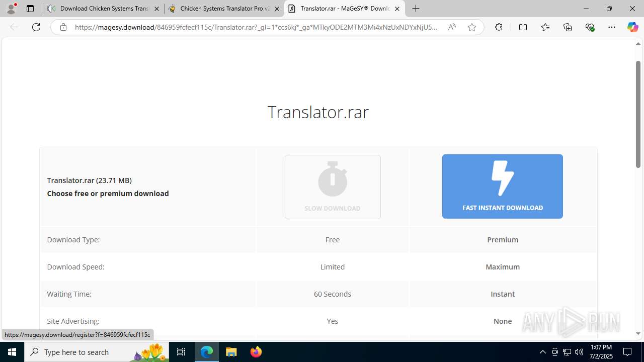Viewport: 644px width, 362px height.
Task: Open the Extensions puzzle icon
Action: [x=499, y=27]
